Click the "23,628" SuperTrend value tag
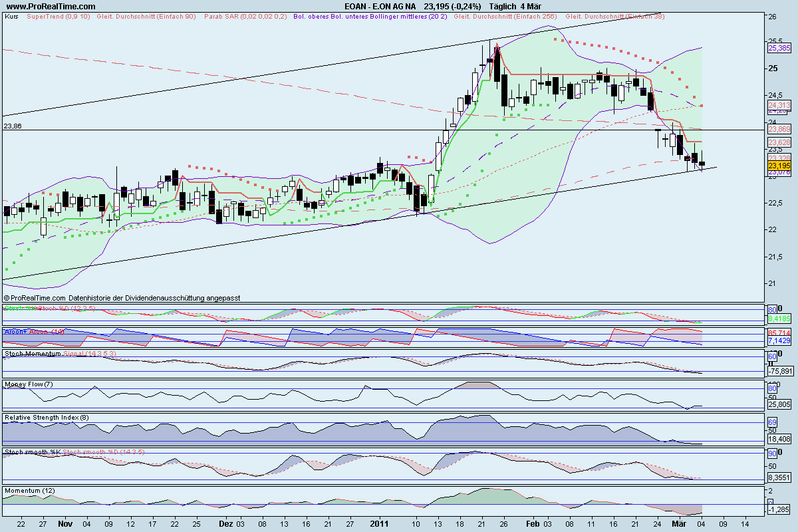 779,142
